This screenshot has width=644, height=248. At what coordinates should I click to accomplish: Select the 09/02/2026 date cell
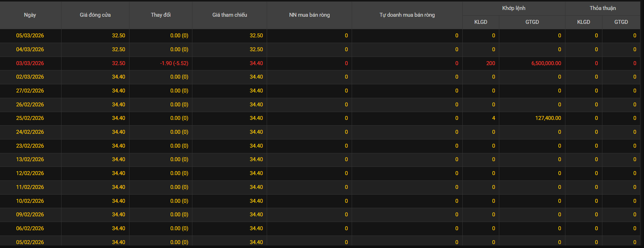tap(30, 215)
